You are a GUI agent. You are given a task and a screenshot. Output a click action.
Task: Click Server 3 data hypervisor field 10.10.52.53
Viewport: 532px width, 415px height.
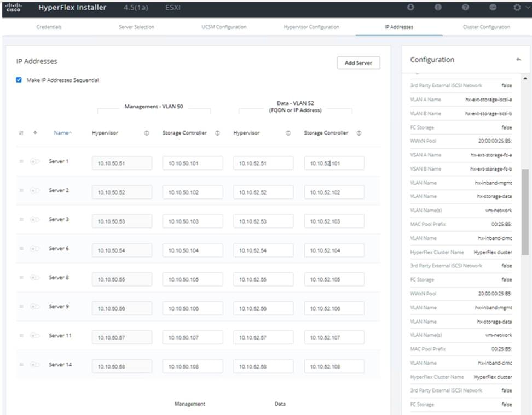point(263,221)
